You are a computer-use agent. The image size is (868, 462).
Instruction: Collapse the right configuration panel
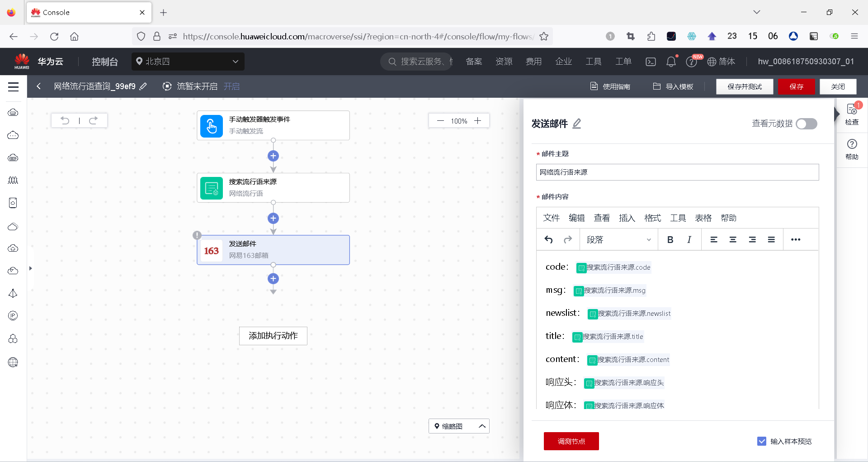pos(837,114)
